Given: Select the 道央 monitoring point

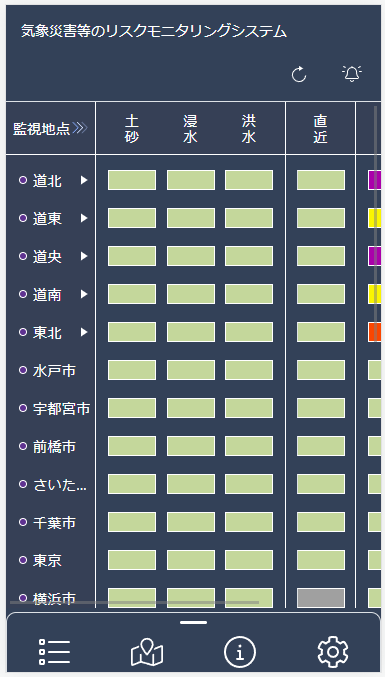Looking at the screenshot, I should 41,256.
